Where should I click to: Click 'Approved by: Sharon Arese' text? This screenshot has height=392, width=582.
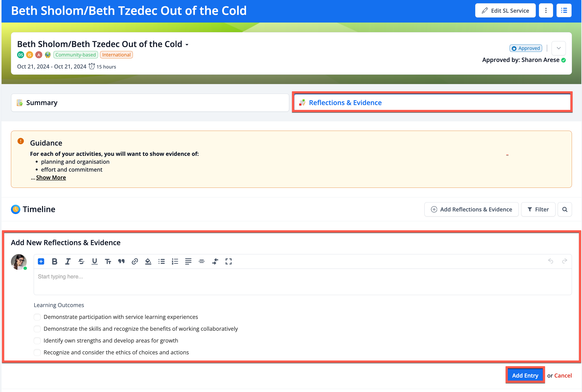click(520, 60)
